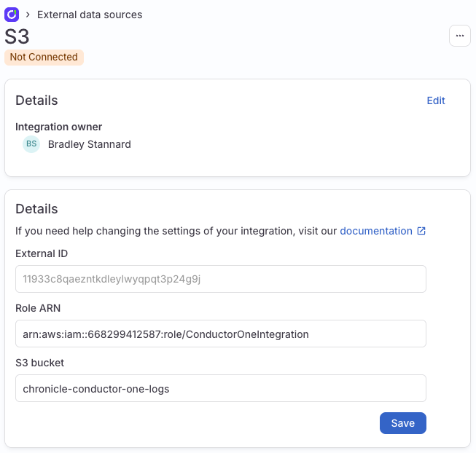Click the breadcrumb chevron separator
476x453 pixels.
(x=28, y=15)
